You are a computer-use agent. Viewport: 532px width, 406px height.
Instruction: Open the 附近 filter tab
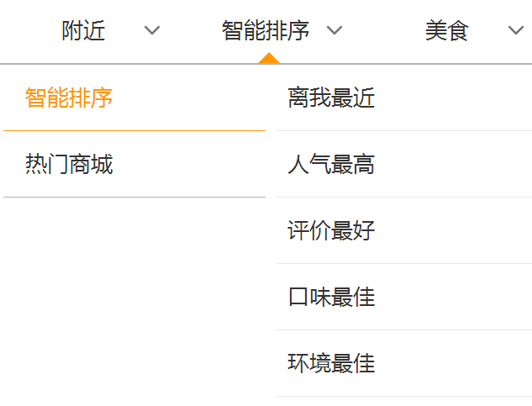[x=83, y=30]
